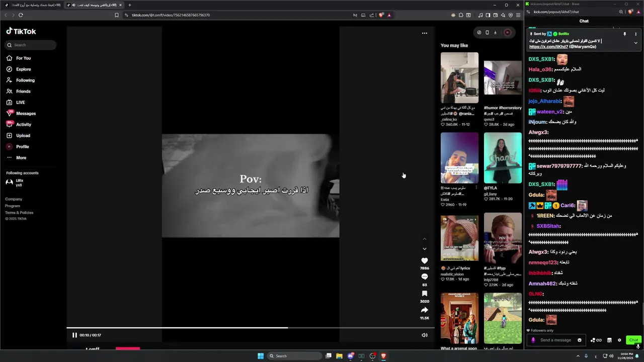This screenshot has width=644, height=362.
Task: Go to previous video up chevron
Action: (424, 239)
